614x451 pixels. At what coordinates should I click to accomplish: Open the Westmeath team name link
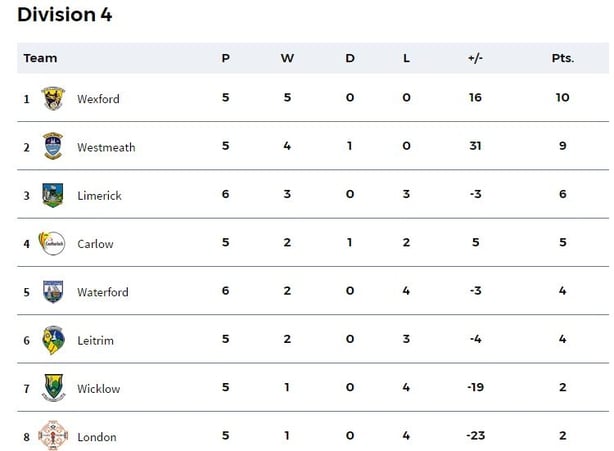[x=106, y=147]
